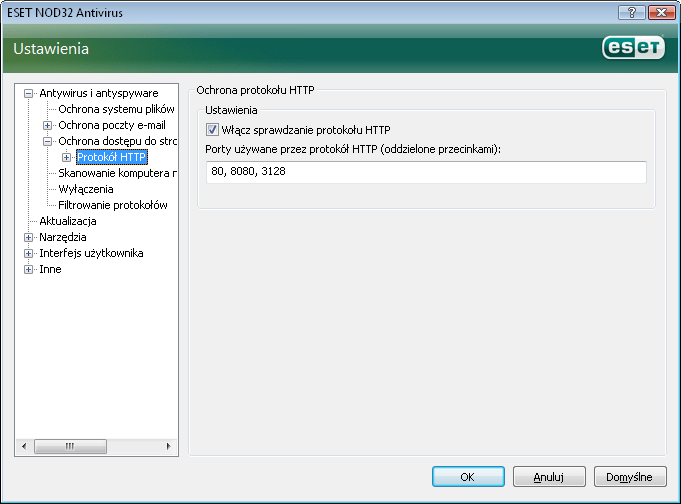
Task: Select Inne in the tree
Action: pos(50,269)
